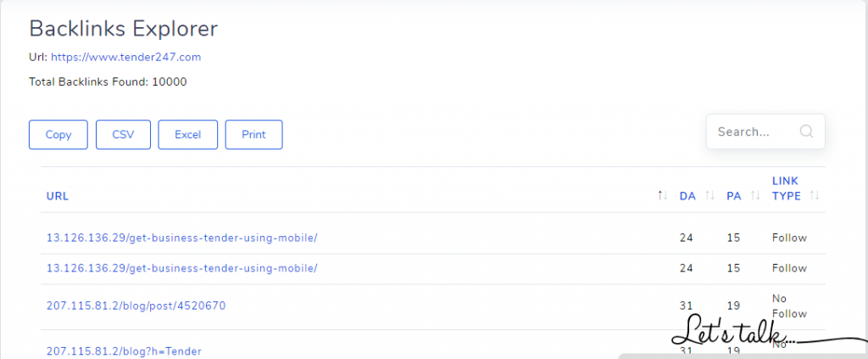The image size is (868, 359).
Task: Open the tender247.com URL link
Action: pyautogui.click(x=126, y=57)
